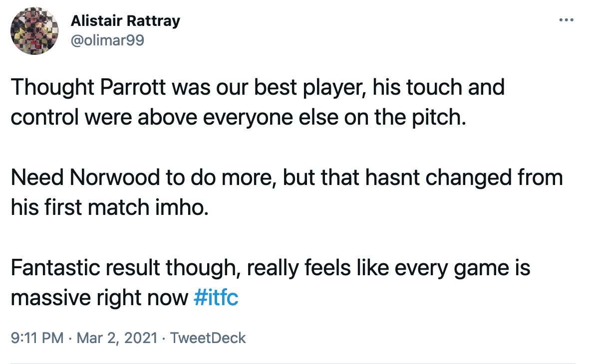Click the word "Parrott" in the tweet
Viewport: 590px width, 364px height.
click(135, 88)
